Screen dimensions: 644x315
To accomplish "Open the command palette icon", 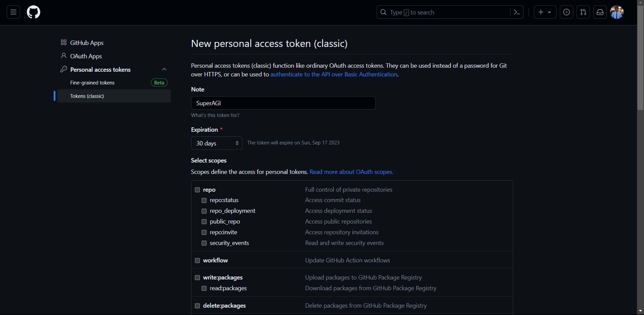I will point(517,12).
